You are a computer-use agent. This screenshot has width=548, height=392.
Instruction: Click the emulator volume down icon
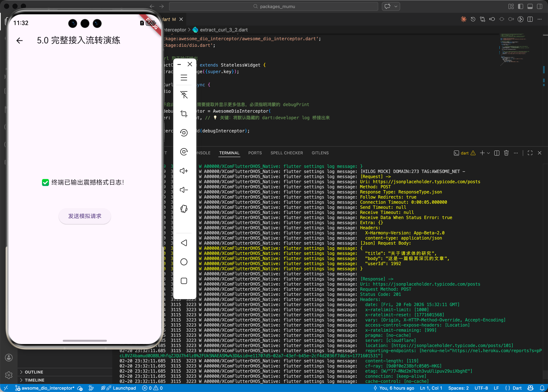pyautogui.click(x=184, y=190)
